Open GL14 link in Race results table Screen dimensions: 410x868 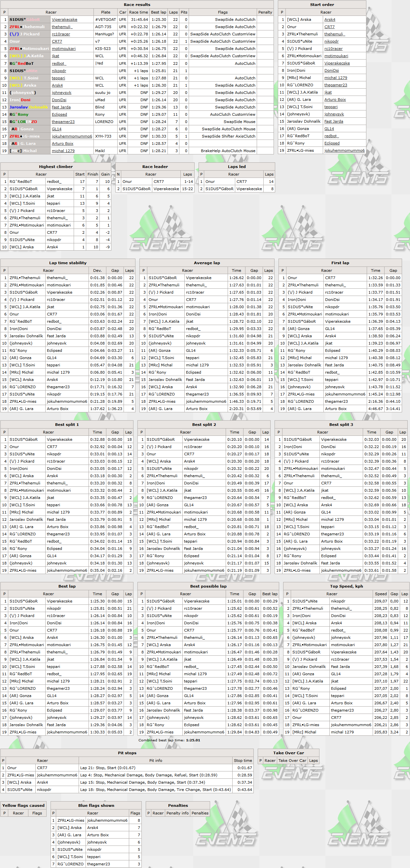point(56,129)
